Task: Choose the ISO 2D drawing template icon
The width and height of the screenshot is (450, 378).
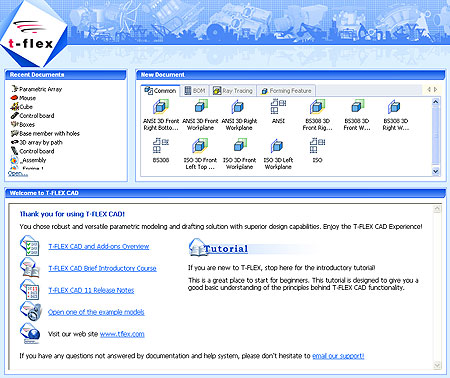Action: (317, 146)
